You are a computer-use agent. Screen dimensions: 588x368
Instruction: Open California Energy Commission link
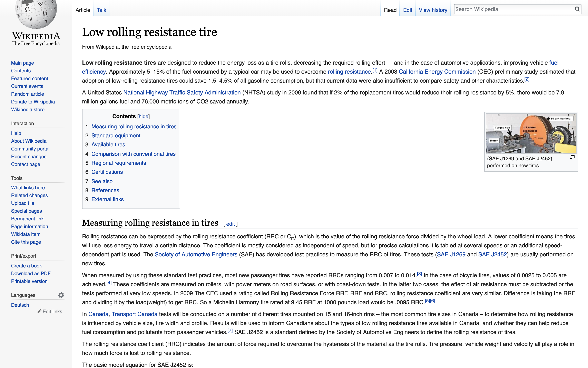(x=437, y=72)
